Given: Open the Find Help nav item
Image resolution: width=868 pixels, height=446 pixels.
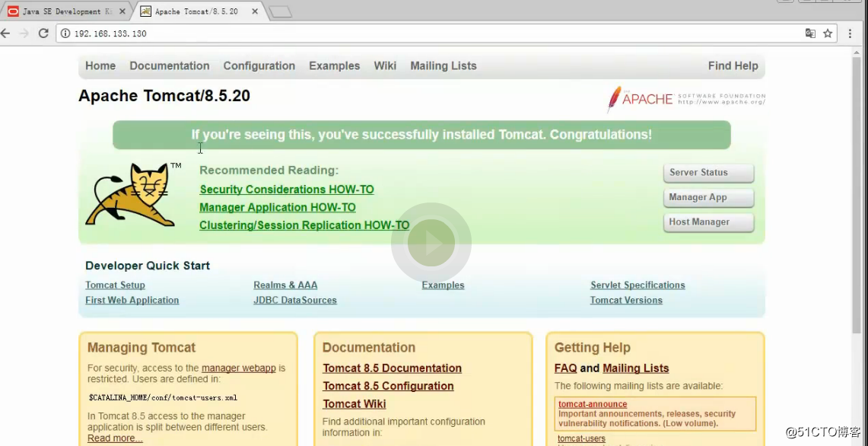Looking at the screenshot, I should 733,66.
